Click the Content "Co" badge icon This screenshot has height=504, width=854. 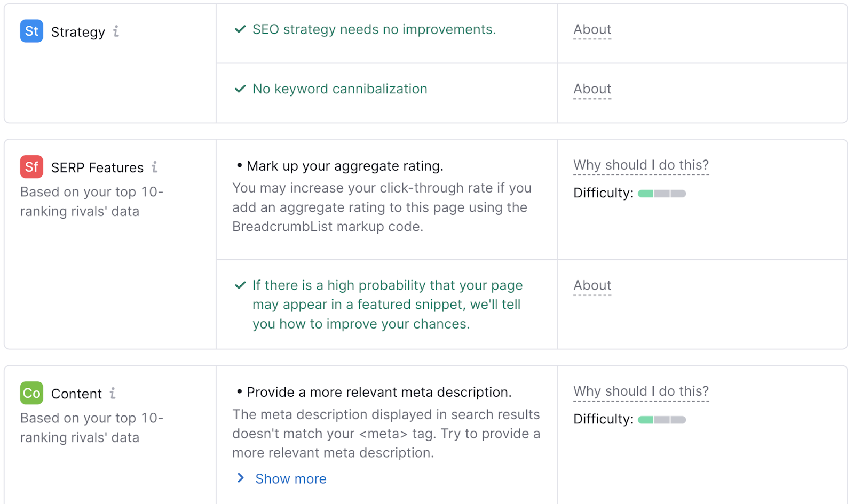tap(31, 393)
